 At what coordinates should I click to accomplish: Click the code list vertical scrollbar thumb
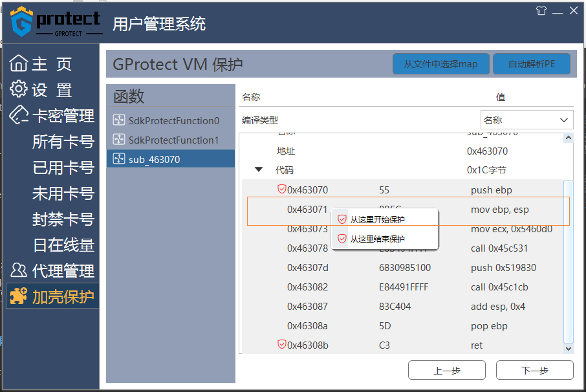click(569, 261)
